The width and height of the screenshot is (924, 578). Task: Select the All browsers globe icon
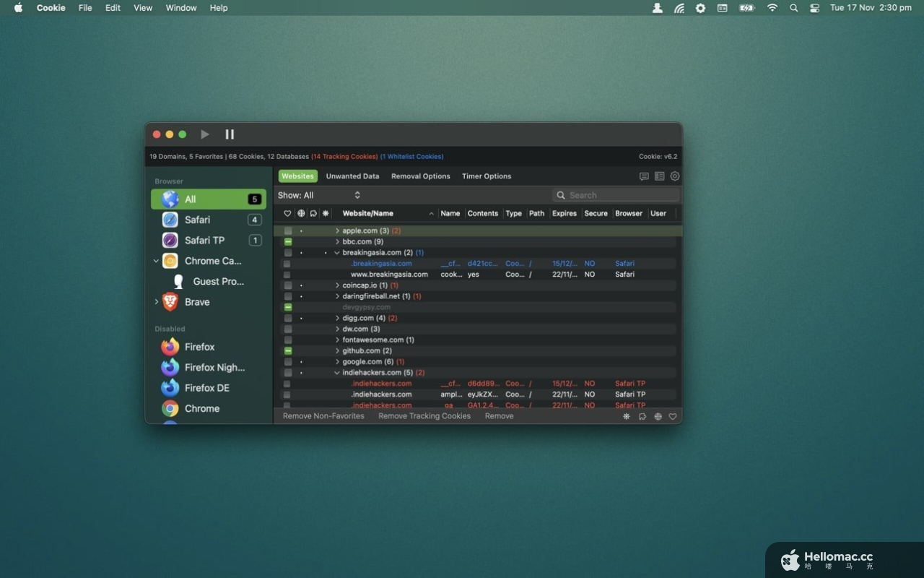tap(170, 199)
